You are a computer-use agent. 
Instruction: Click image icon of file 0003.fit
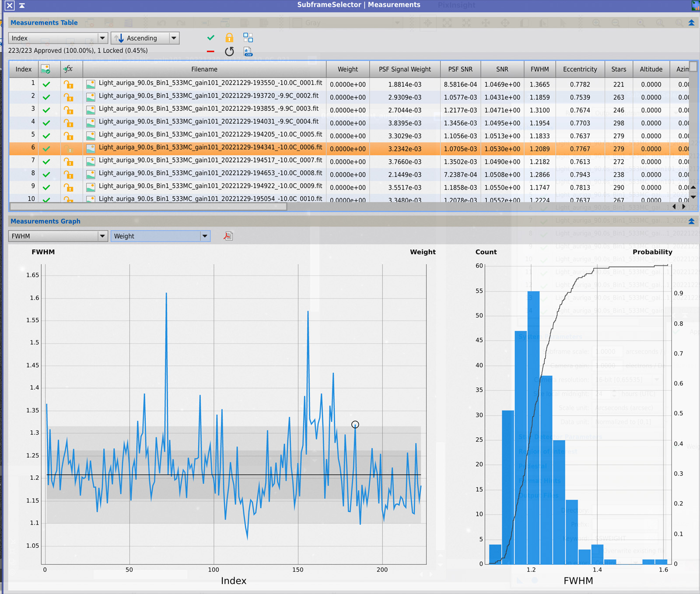tap(91, 110)
